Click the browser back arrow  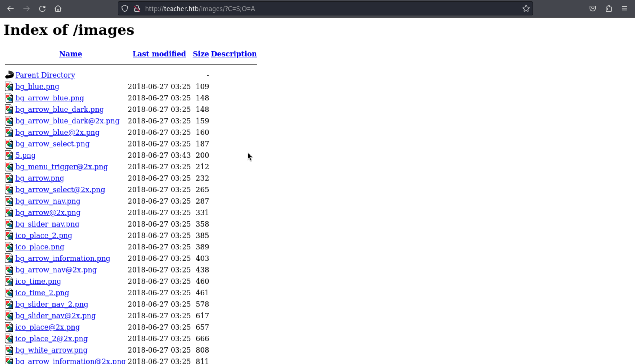click(x=11, y=9)
